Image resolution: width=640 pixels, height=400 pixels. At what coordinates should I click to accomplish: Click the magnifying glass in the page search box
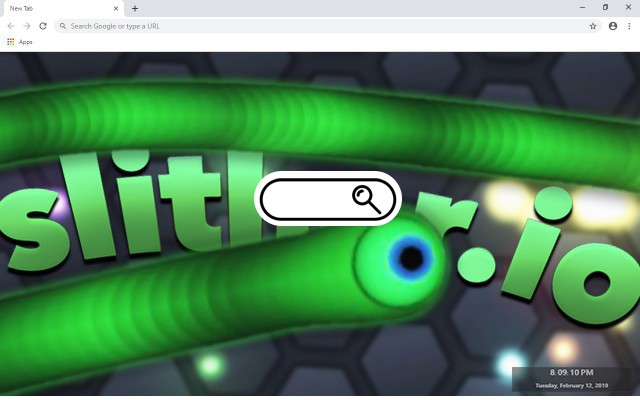point(367,200)
